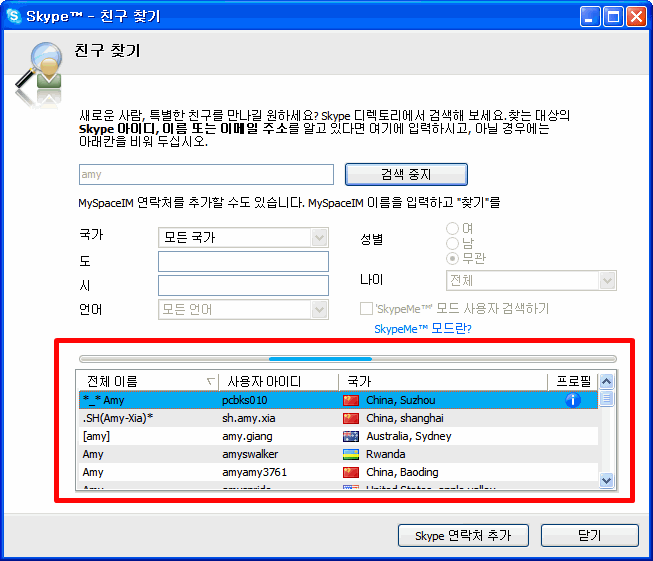Close the window with the red X
653x561 pixels.
[x=636, y=17]
